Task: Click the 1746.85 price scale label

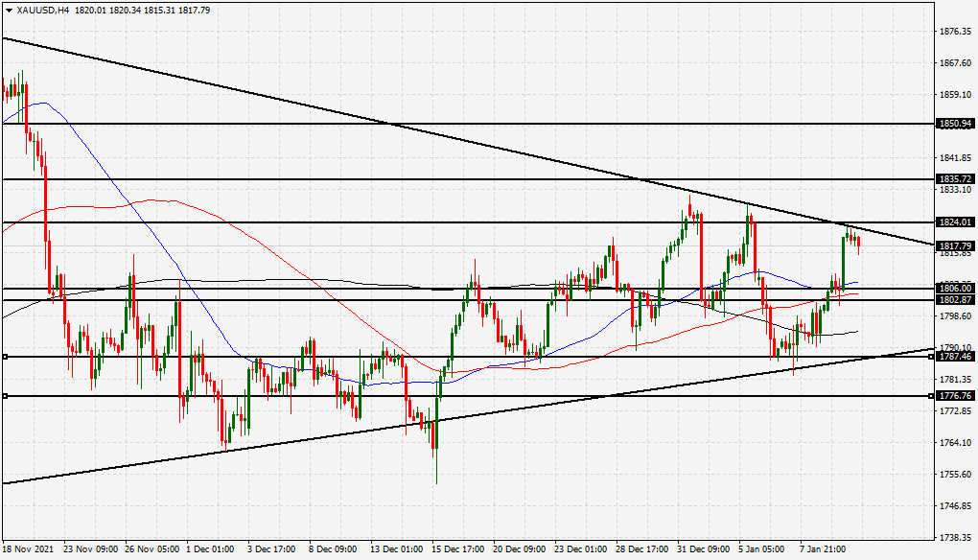Action: click(956, 505)
